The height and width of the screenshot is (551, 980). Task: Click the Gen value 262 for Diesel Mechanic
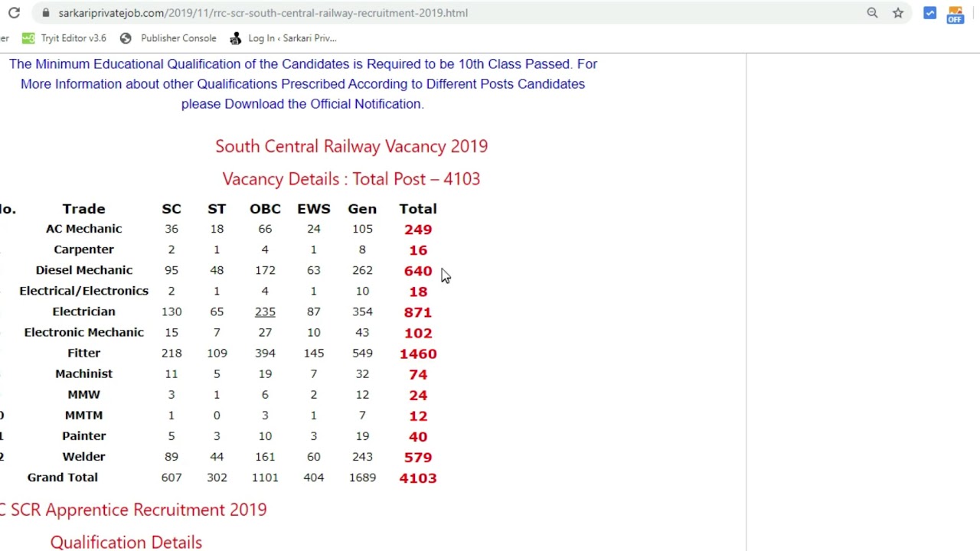tap(362, 270)
